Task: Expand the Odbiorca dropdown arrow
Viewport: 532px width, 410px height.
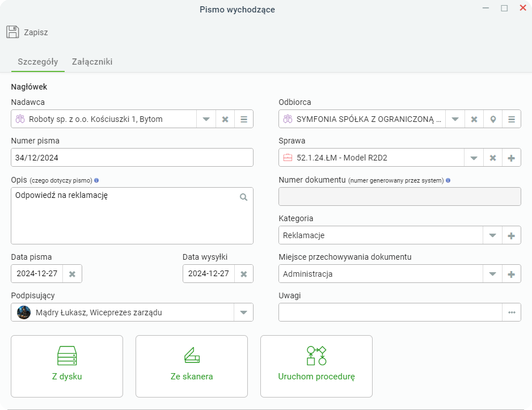Action: [455, 119]
